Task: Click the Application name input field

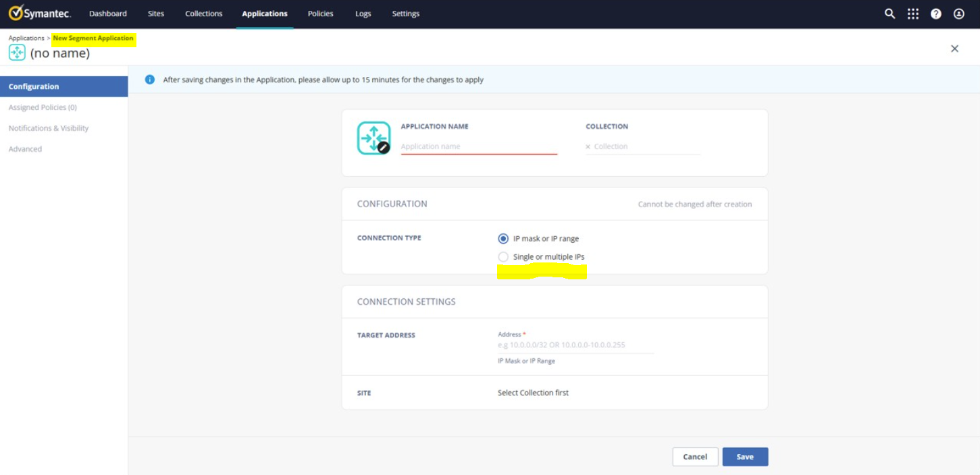Action: coord(478,146)
